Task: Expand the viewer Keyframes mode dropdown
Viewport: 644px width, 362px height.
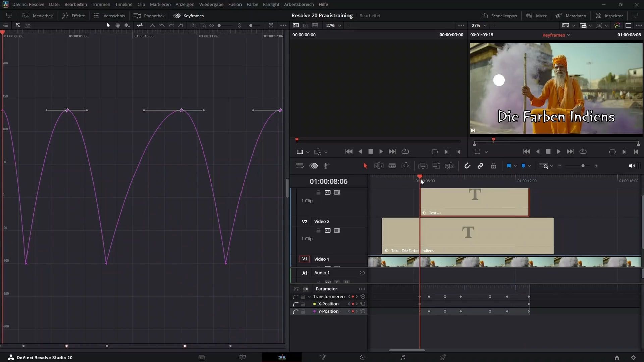Action: tap(569, 35)
